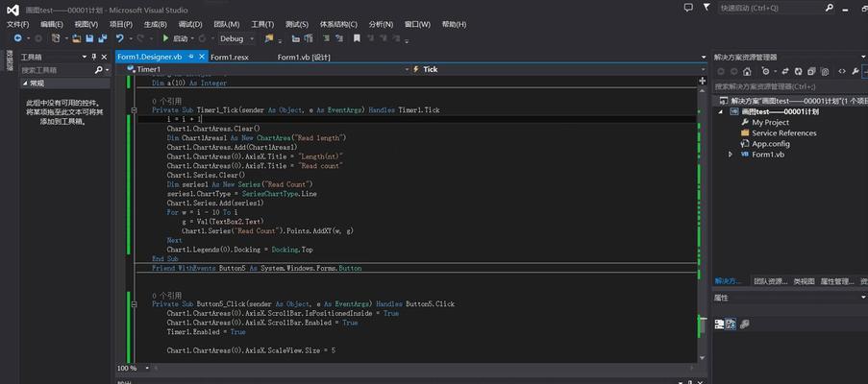
Task: Open the 视图(V) menu
Action: (86, 24)
